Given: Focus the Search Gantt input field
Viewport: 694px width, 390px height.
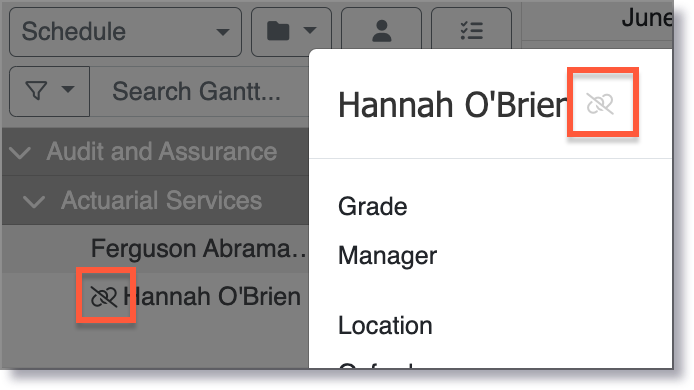Looking at the screenshot, I should coord(199,92).
